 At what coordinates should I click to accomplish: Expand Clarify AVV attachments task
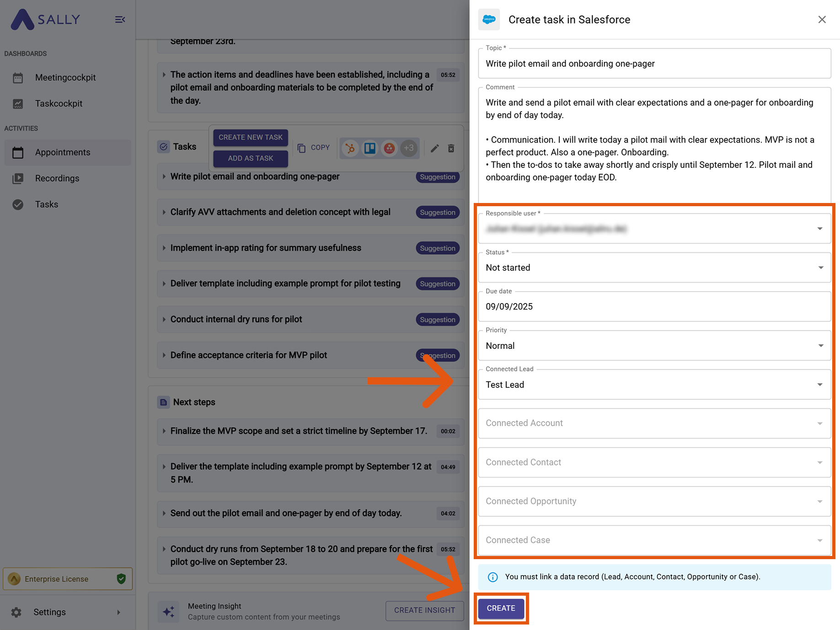(x=164, y=212)
